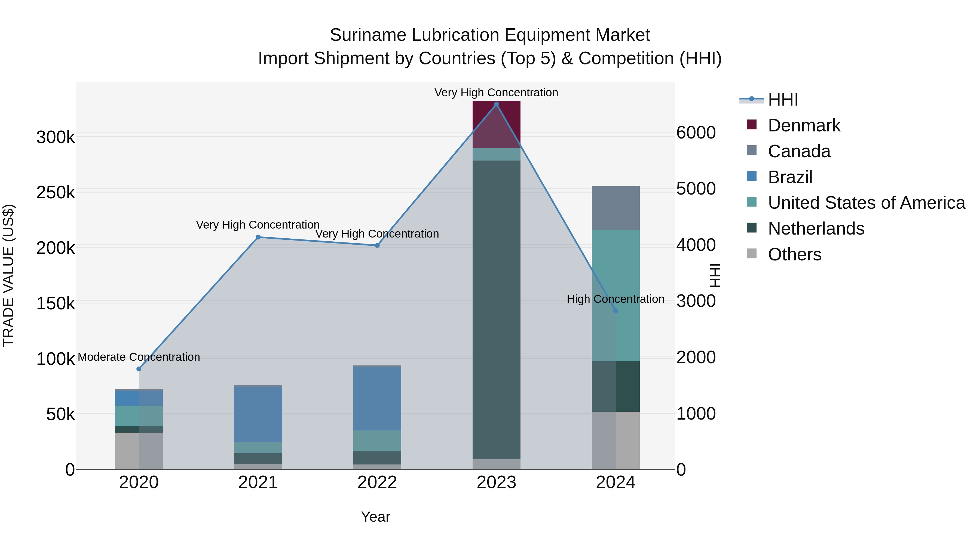The height and width of the screenshot is (551, 980).
Task: Click the 4000 right axis tick
Action: (x=696, y=245)
